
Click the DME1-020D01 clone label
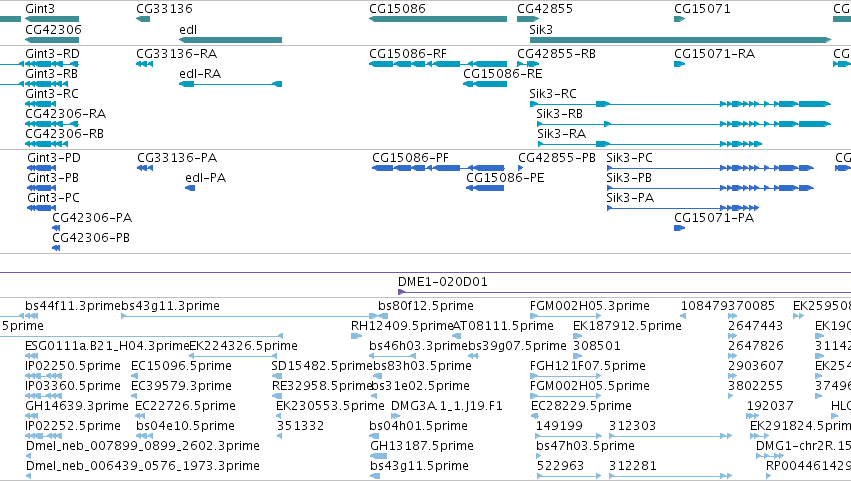click(442, 282)
